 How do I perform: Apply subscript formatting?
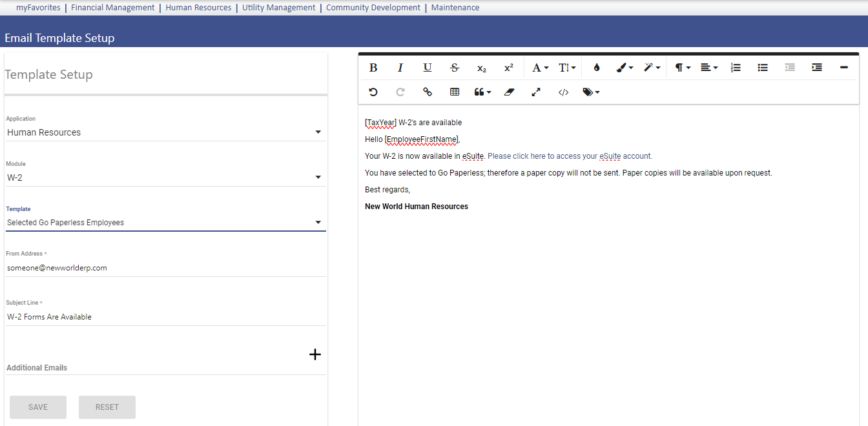pyautogui.click(x=481, y=67)
